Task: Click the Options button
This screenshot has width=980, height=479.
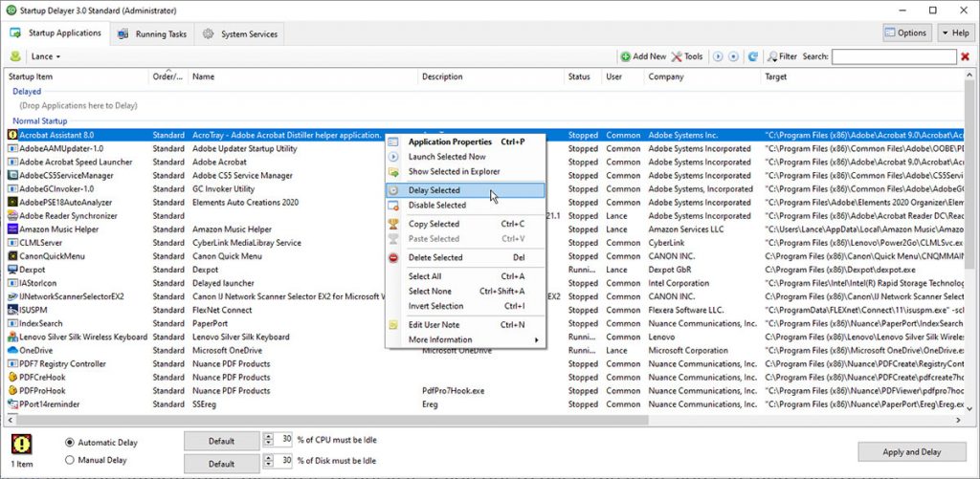Action: pos(905,33)
